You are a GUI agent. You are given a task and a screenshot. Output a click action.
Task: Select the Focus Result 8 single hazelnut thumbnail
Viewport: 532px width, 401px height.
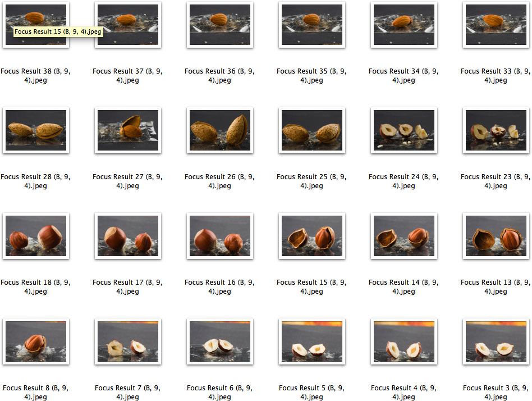click(36, 341)
